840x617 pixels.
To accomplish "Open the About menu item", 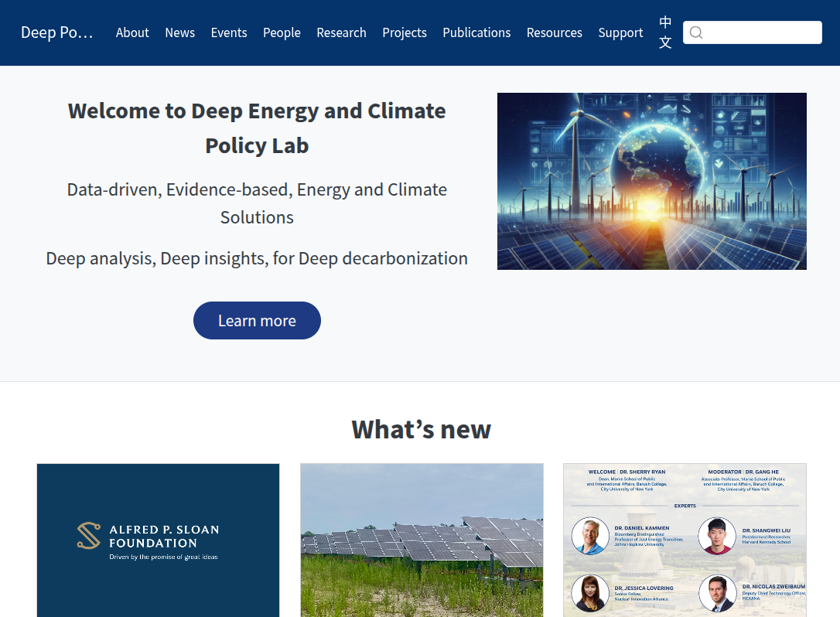I will [132, 32].
